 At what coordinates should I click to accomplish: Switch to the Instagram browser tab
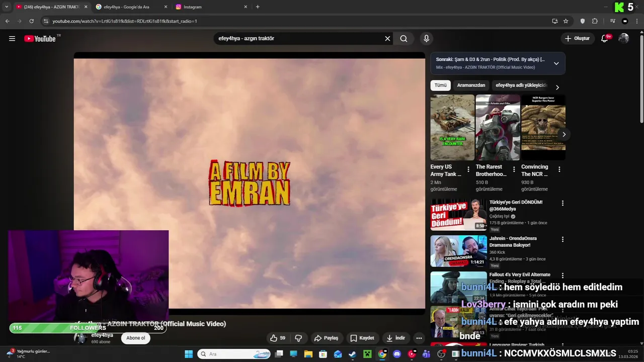point(211,7)
